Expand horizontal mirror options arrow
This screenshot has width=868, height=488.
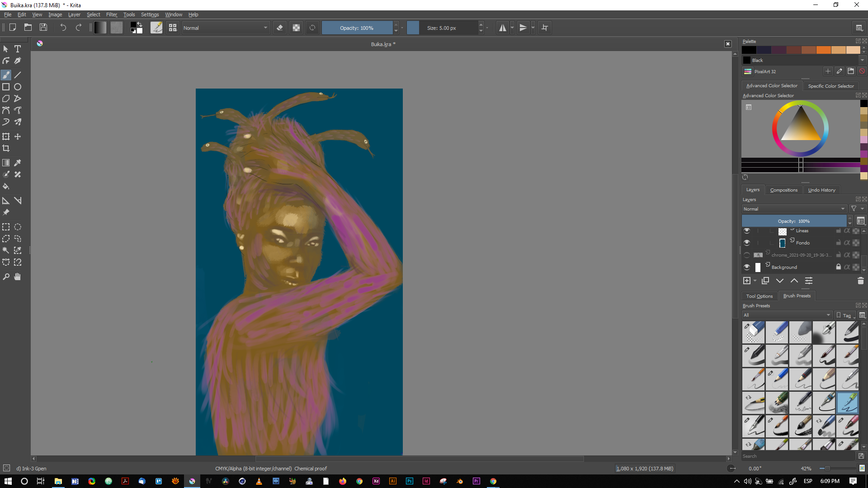tap(512, 28)
